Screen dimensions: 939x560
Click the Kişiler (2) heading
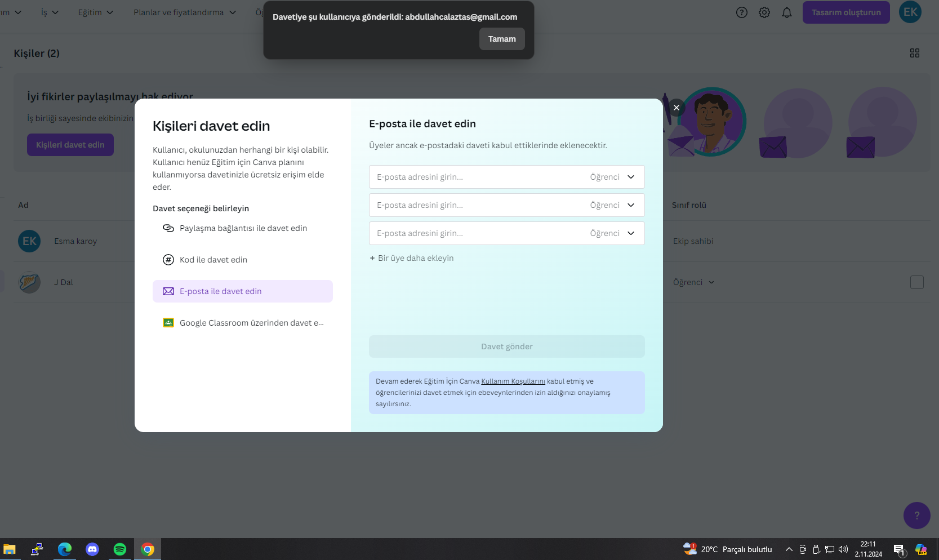(37, 53)
